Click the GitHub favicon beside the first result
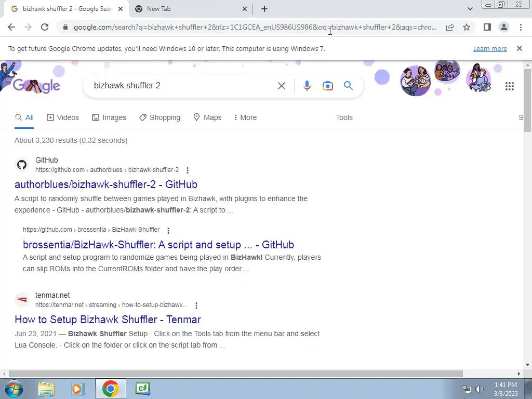The image size is (532, 399). click(22, 165)
